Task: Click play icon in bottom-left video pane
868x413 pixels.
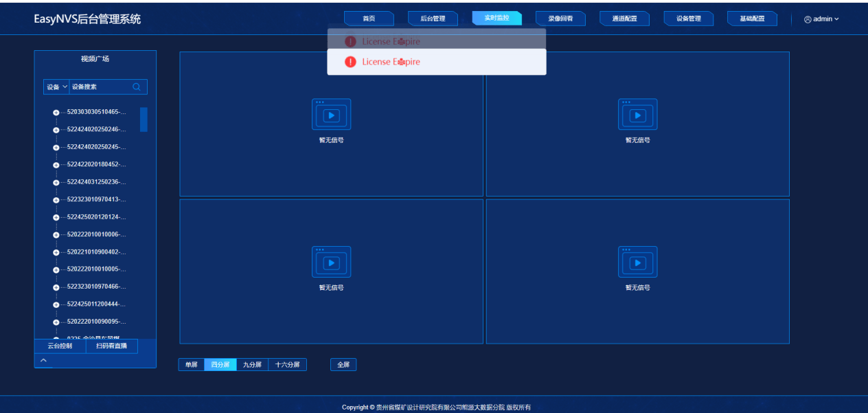Action: (332, 263)
